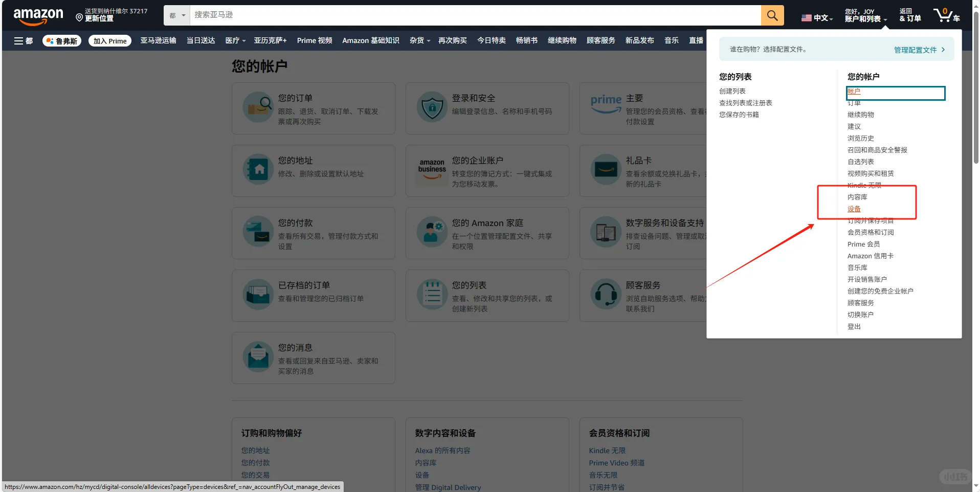This screenshot has width=980, height=492.
Task: Open 亚历克萨+ in the nav bar
Action: pos(270,41)
